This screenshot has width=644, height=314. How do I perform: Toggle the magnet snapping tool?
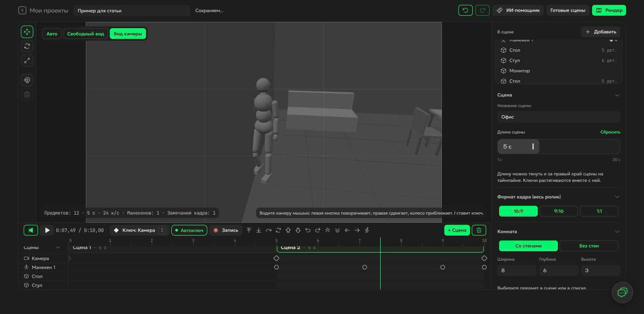tap(27, 80)
